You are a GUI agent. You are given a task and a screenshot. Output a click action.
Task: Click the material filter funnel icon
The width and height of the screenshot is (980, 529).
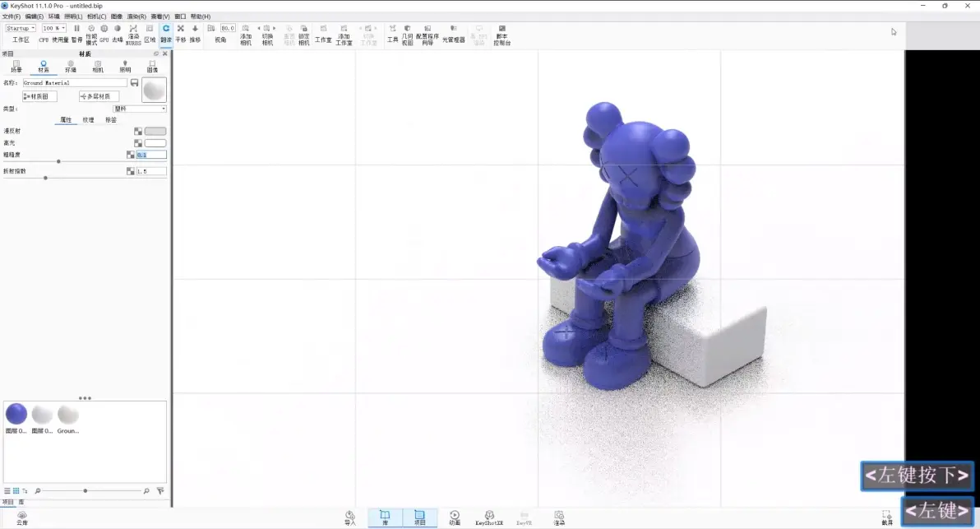pos(160,491)
